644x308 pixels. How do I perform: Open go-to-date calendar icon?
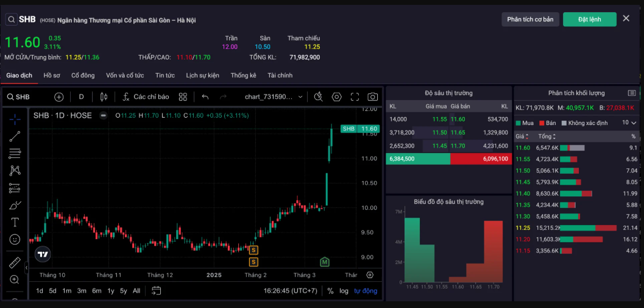156,291
